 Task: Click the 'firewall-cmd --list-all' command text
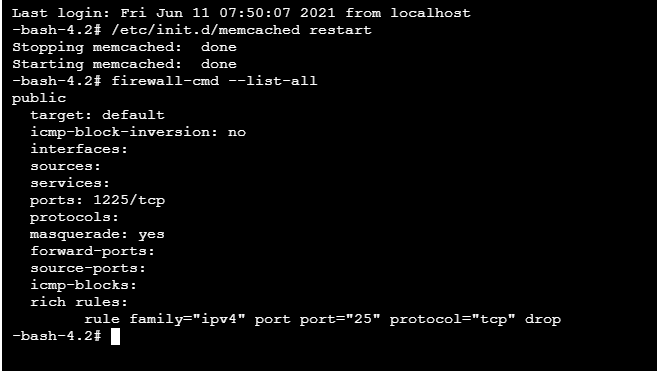pos(214,81)
